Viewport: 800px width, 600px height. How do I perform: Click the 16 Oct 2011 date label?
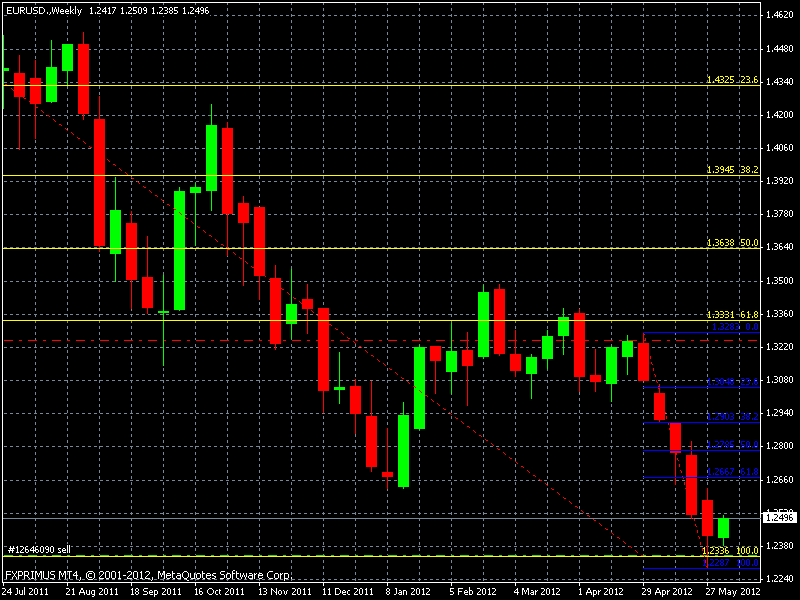(219, 591)
